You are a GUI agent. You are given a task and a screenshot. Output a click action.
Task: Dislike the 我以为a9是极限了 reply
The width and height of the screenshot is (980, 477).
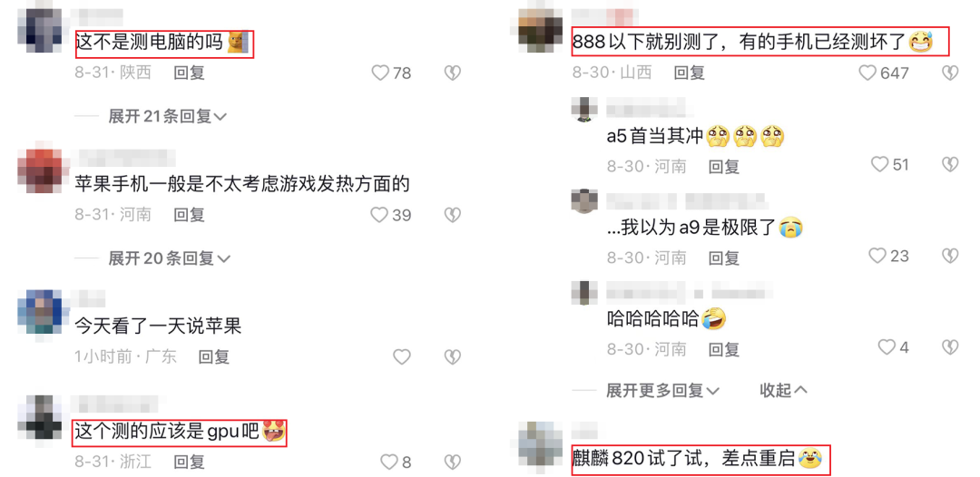pos(950,256)
